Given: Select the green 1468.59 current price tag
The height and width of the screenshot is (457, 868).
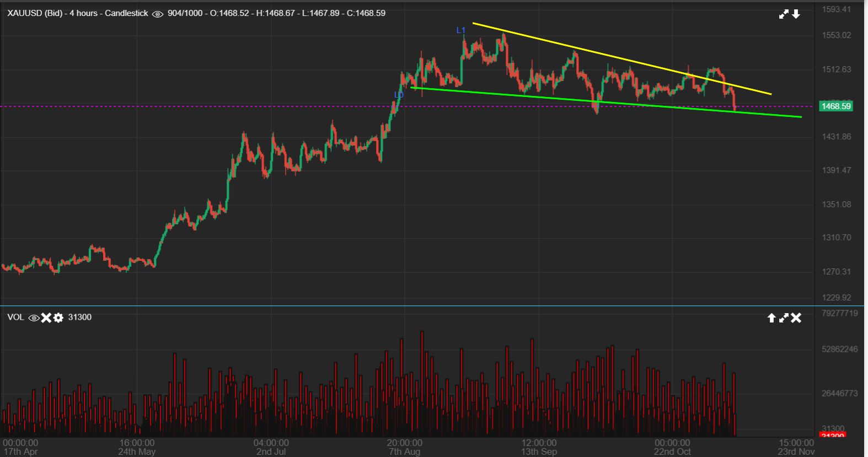Looking at the screenshot, I should [835, 106].
